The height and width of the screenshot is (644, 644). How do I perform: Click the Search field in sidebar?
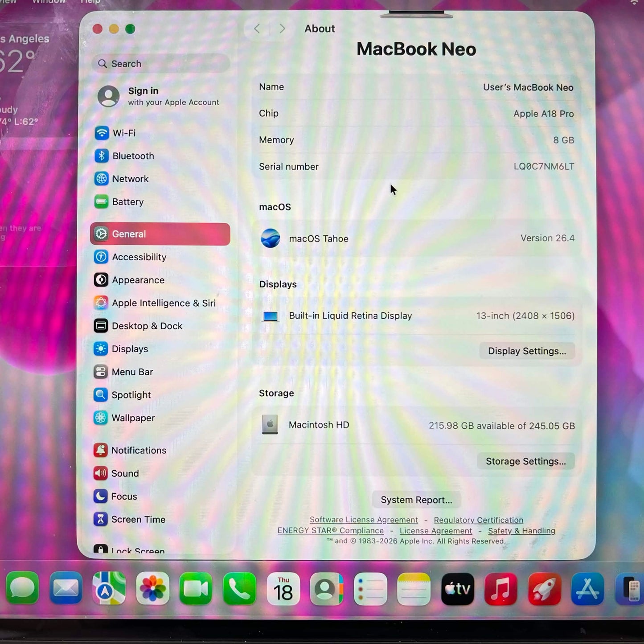coord(160,64)
